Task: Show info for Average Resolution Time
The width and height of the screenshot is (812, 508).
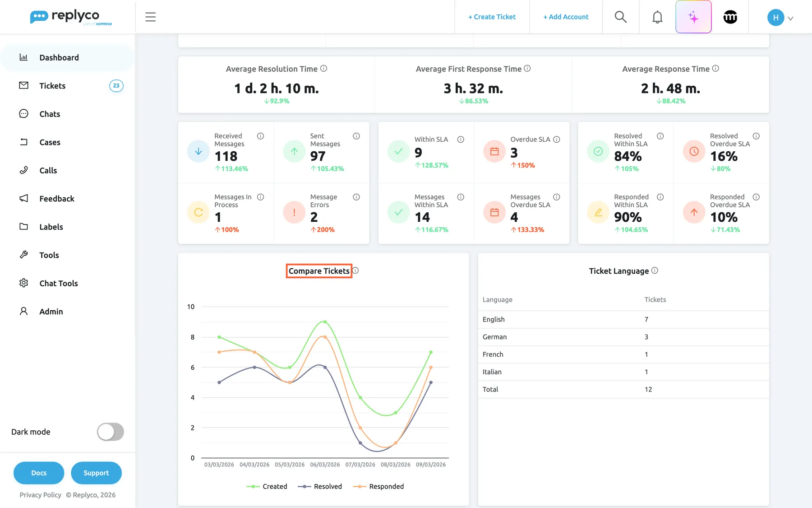Action: 323,69
